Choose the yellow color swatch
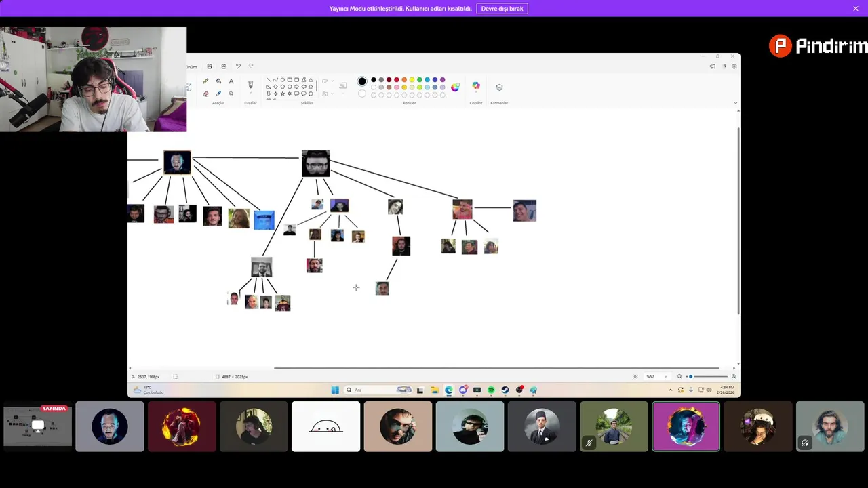Viewport: 868px width, 488px height. pyautogui.click(x=412, y=79)
